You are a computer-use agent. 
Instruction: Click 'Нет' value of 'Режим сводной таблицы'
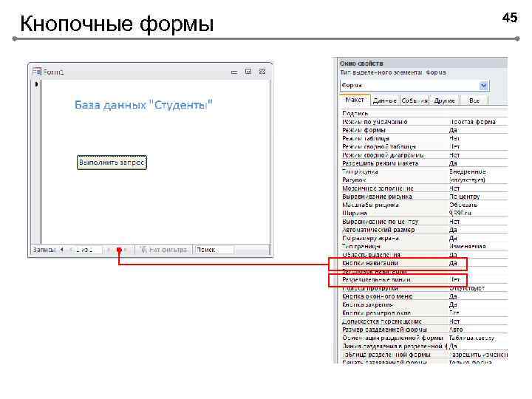(454, 146)
